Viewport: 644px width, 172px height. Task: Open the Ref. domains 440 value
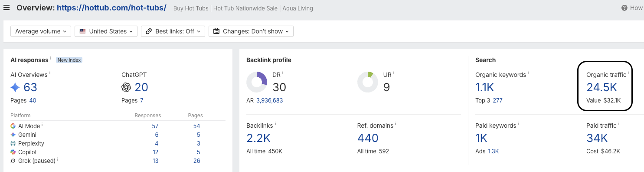[x=368, y=138]
